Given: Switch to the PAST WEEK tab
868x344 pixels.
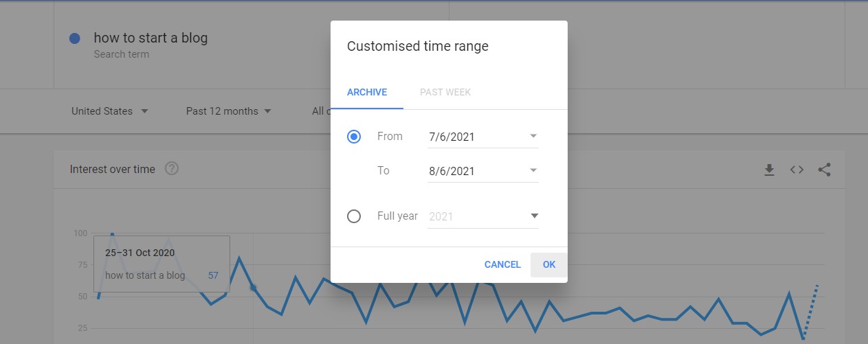Looking at the screenshot, I should coord(445,92).
